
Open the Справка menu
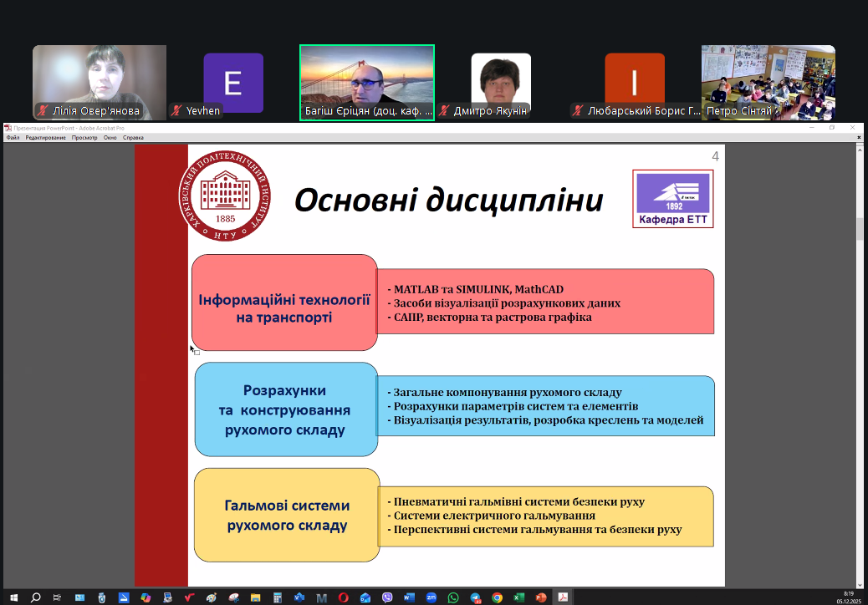[x=133, y=137]
